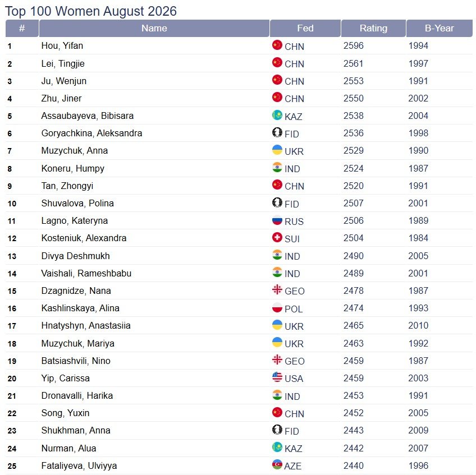Click the USA flag beside Yip, Carissa
The image size is (476, 475).
277,377
